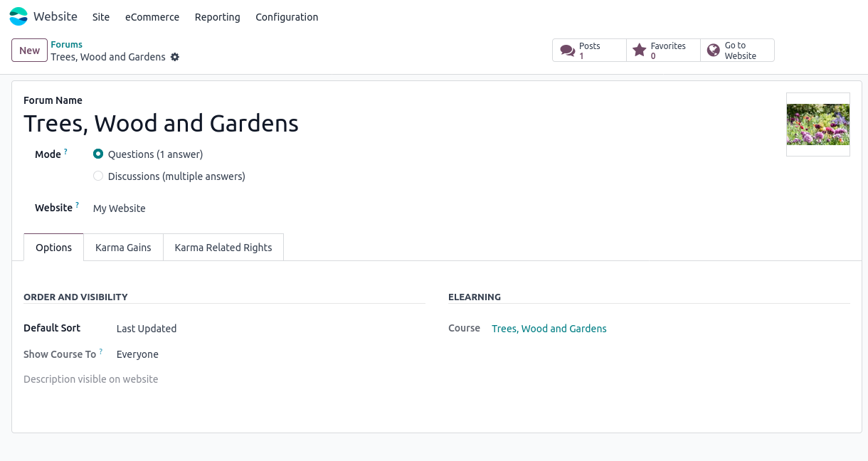The width and height of the screenshot is (868, 461).
Task: Show help for Show Course To
Action: (101, 351)
